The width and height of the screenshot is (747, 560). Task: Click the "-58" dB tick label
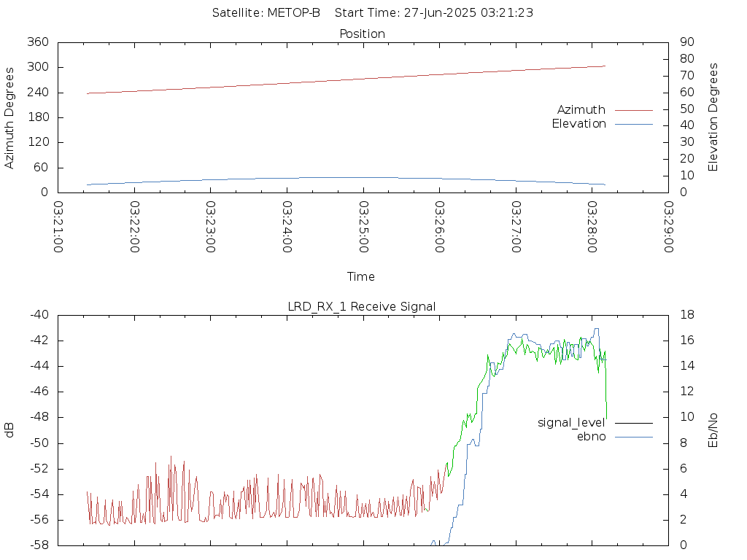pyautogui.click(x=39, y=545)
